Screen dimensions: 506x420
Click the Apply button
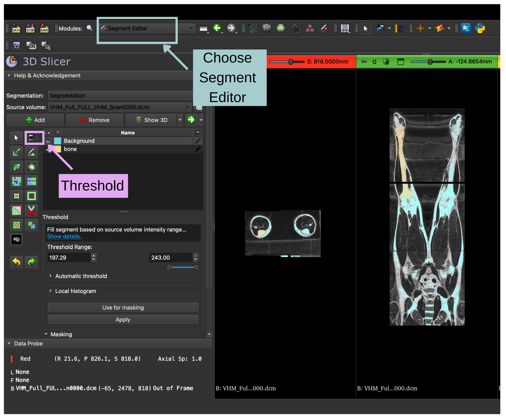(x=123, y=319)
